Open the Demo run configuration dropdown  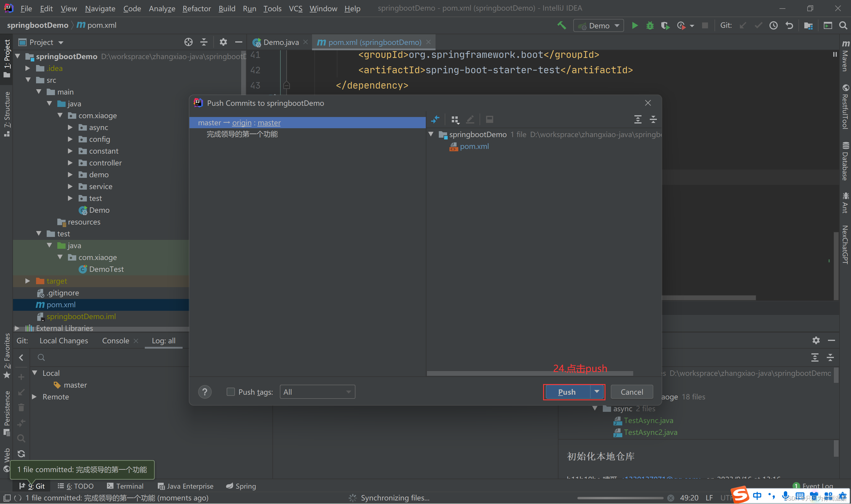tap(599, 26)
